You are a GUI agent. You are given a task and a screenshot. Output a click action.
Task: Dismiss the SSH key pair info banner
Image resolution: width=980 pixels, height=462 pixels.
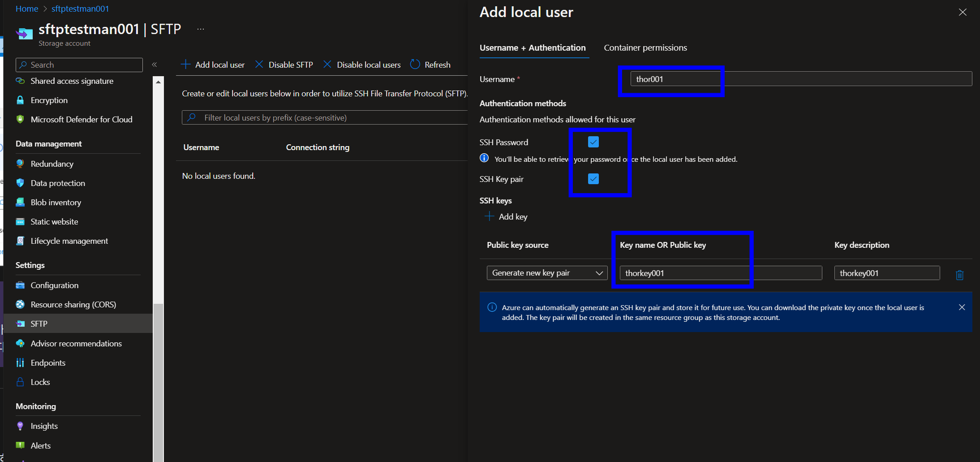(x=962, y=307)
